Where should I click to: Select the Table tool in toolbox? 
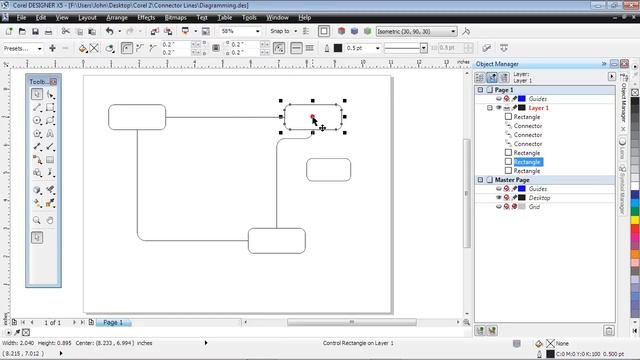coord(50,160)
